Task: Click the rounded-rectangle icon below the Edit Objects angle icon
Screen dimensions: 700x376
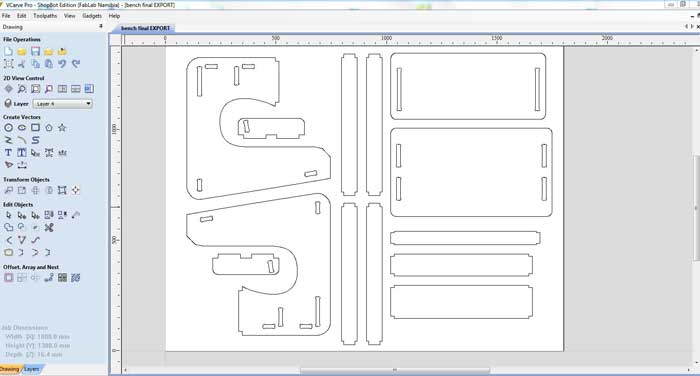Action: 8,253
